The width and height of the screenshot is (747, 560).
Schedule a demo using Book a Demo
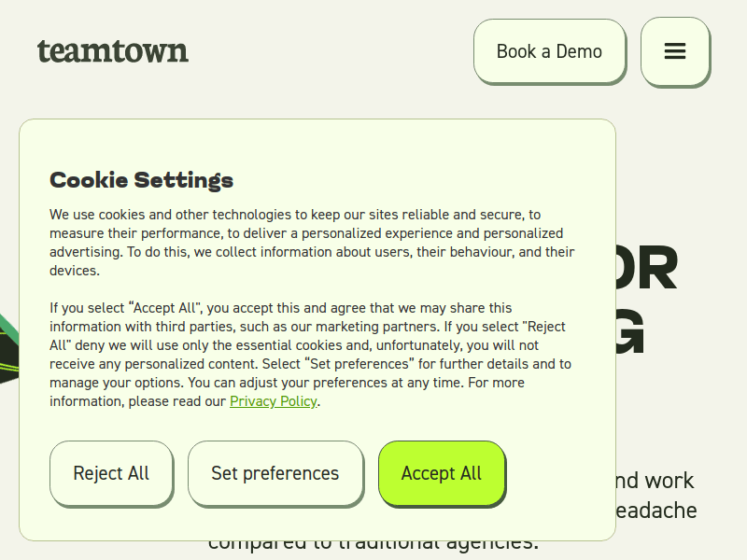pos(550,52)
